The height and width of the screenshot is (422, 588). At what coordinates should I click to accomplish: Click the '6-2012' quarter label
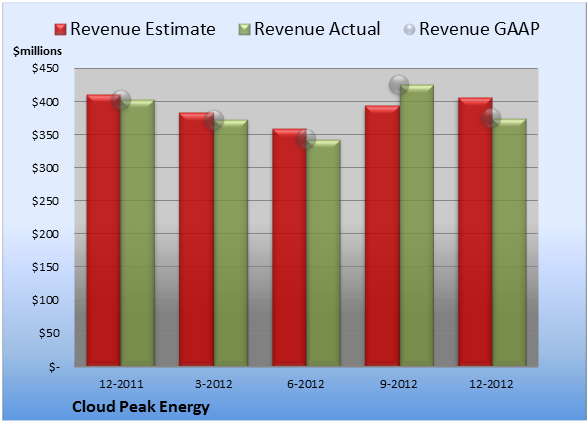[x=306, y=384]
